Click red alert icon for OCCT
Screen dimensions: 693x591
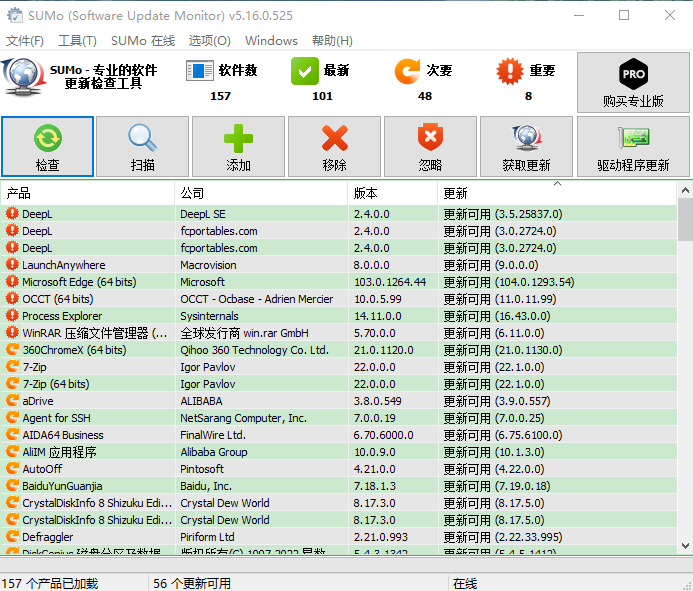pos(12,298)
